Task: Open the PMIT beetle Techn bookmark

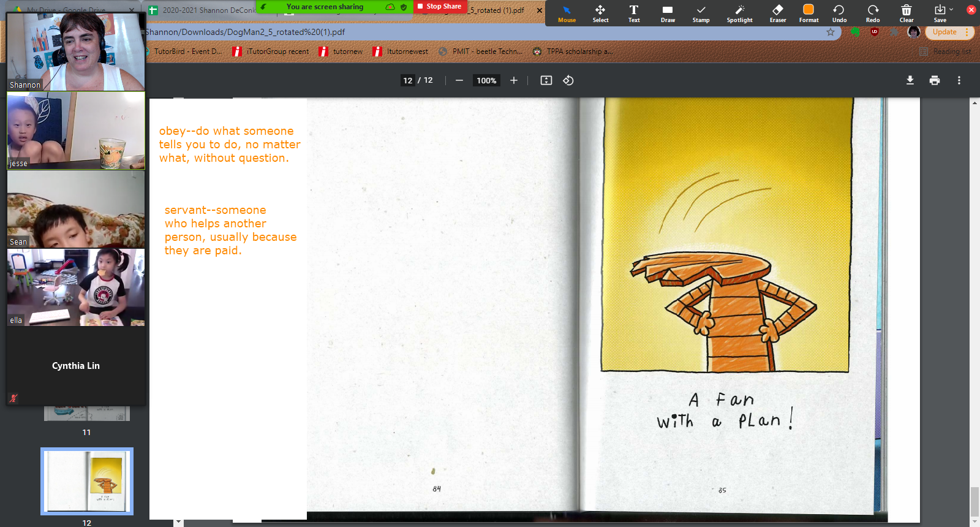Action: pyautogui.click(x=481, y=51)
